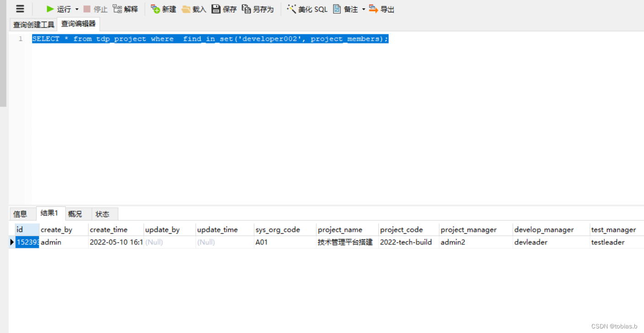The height and width of the screenshot is (333, 644).
Task: Click project_code column header
Action: (x=409, y=230)
